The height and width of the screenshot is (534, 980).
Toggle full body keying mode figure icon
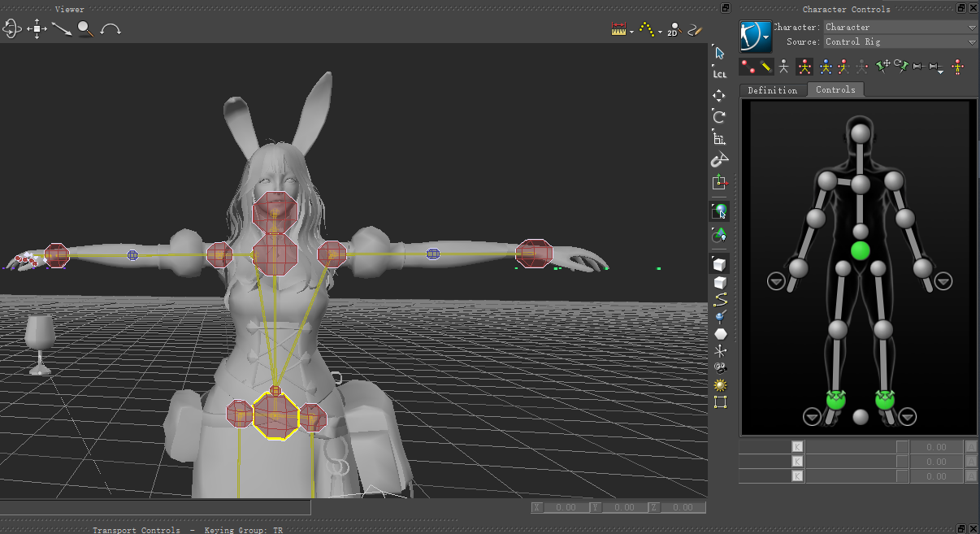[804, 67]
